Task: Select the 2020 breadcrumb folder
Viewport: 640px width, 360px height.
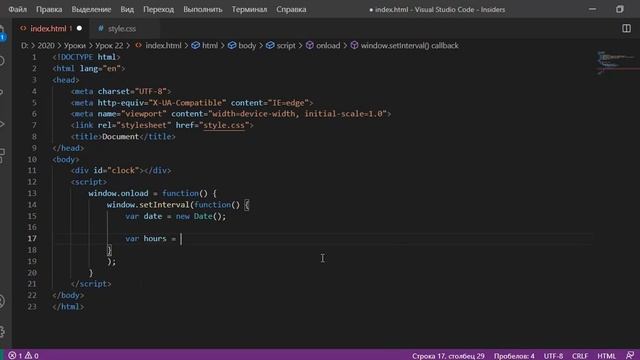Action: click(46, 46)
